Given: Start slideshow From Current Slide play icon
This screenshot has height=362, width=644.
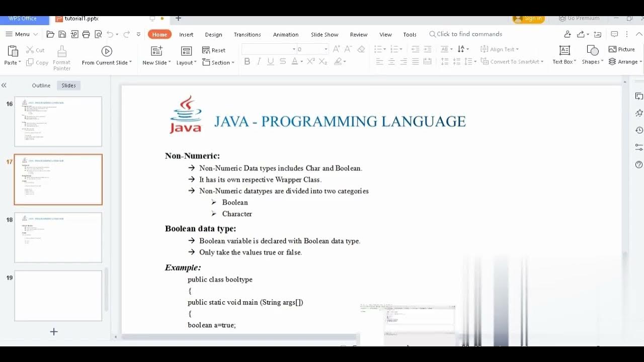Looking at the screenshot, I should (107, 51).
